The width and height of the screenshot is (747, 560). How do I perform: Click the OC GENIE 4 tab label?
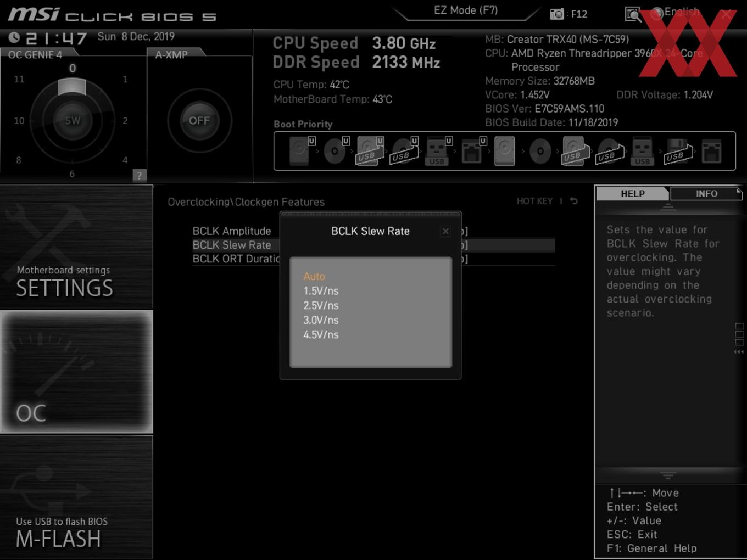35,54
